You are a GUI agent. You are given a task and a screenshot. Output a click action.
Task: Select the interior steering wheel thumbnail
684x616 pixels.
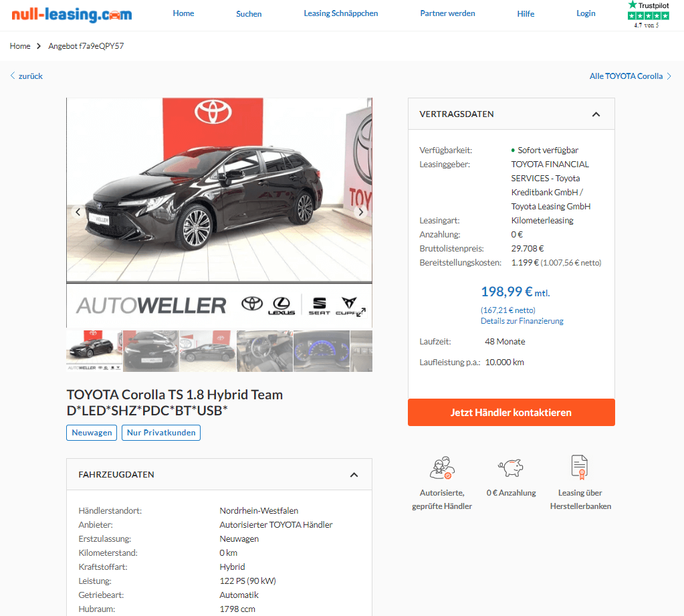pos(264,351)
